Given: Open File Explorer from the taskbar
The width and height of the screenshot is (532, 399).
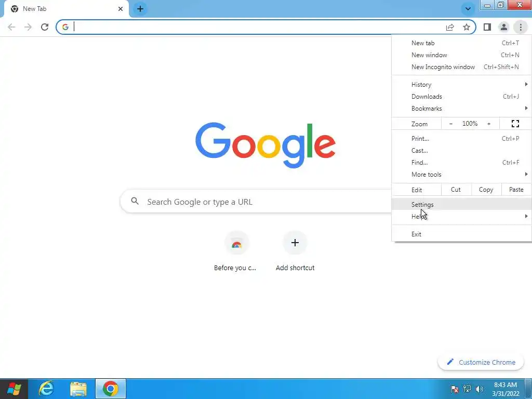Looking at the screenshot, I should pyautogui.click(x=78, y=389).
